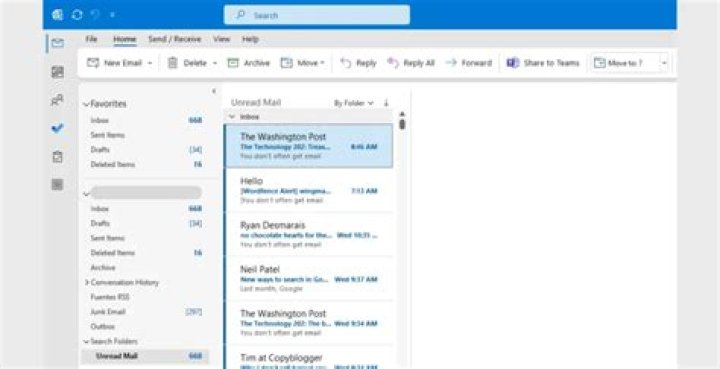Viewport: 720px width, 369px height.
Task: Click the Send/Receive sync icon in title bar
Action: point(77,15)
